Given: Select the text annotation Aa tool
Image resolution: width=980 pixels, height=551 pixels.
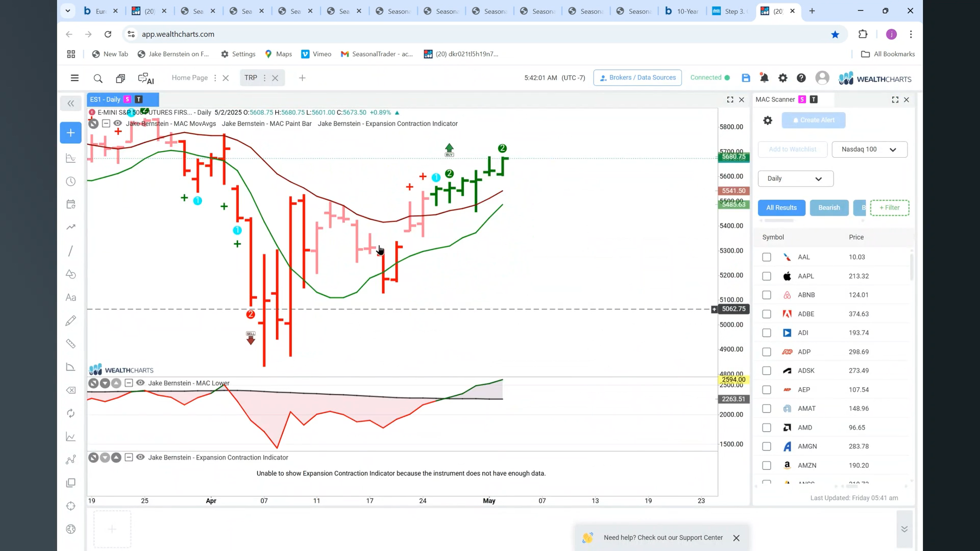Looking at the screenshot, I should coord(71,297).
